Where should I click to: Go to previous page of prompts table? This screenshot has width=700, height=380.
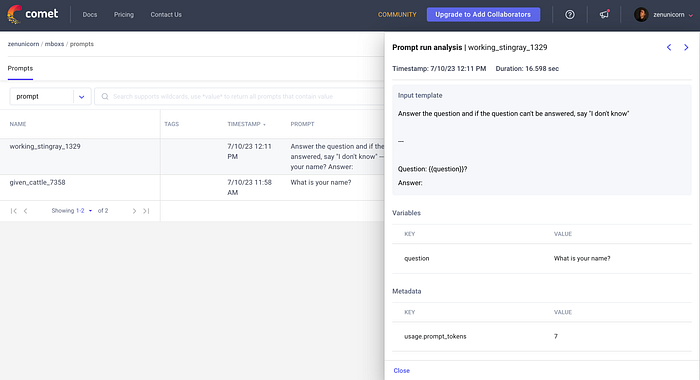point(25,211)
